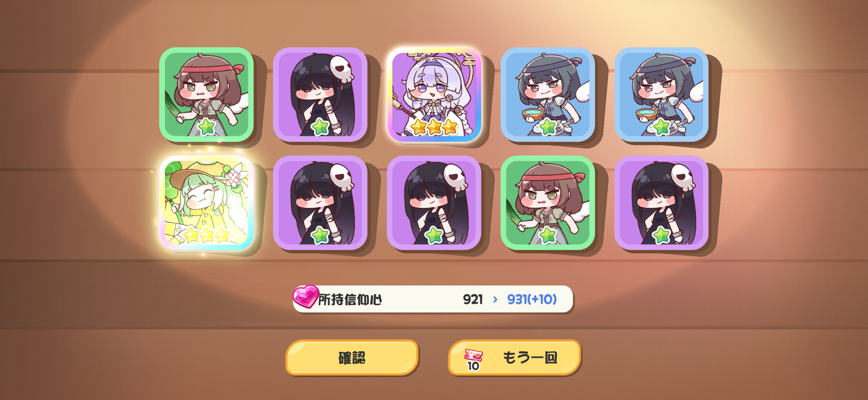Screen dimensions: 868x400
Task: Click the 所持信仰心 label bar
Action: tap(433, 299)
